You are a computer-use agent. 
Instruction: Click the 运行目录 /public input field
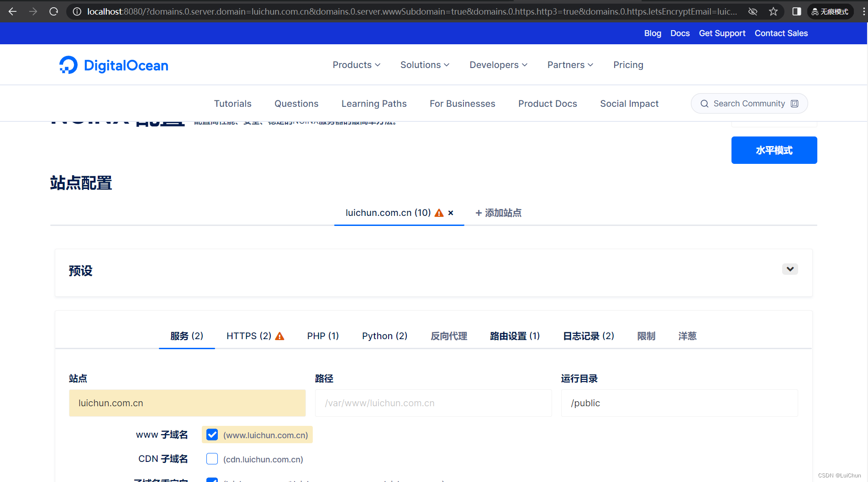tap(679, 403)
